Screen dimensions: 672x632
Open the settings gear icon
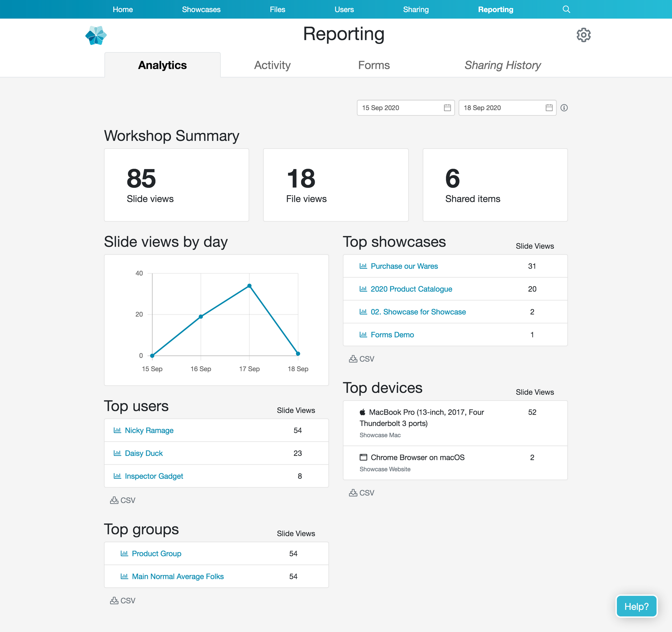pos(583,35)
